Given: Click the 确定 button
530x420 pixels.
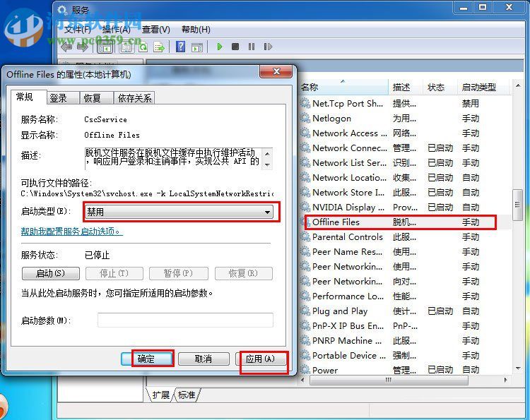Looking at the screenshot, I should (148, 359).
